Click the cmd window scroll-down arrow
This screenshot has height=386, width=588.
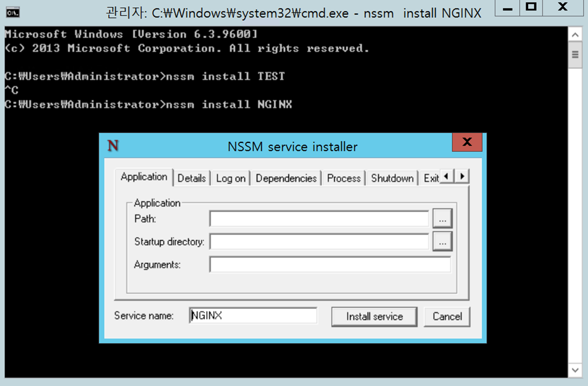tap(575, 370)
